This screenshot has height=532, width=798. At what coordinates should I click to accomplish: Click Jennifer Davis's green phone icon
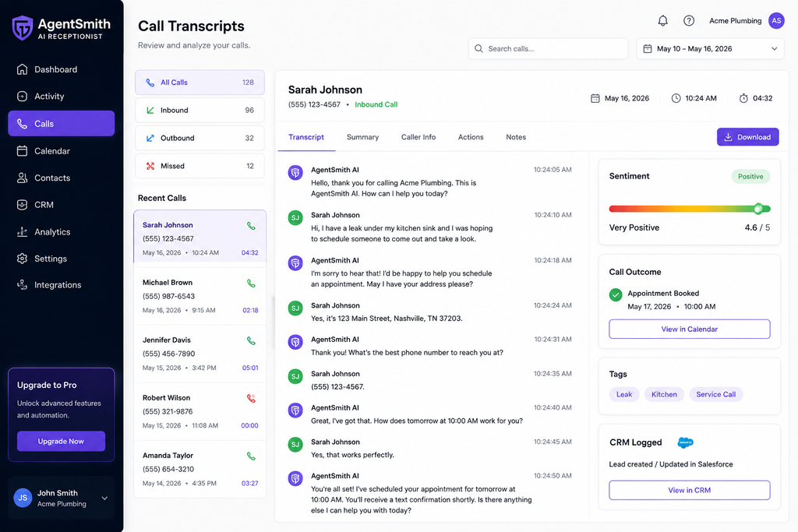coord(251,340)
